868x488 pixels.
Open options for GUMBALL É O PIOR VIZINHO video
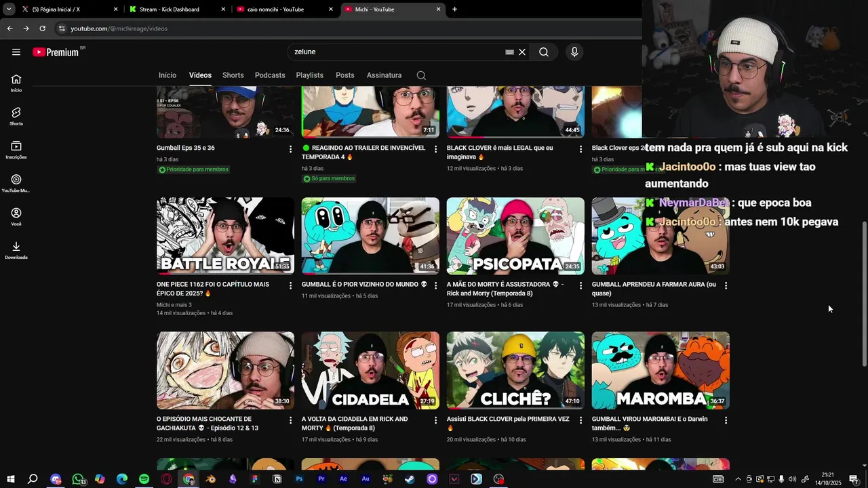[436, 285]
